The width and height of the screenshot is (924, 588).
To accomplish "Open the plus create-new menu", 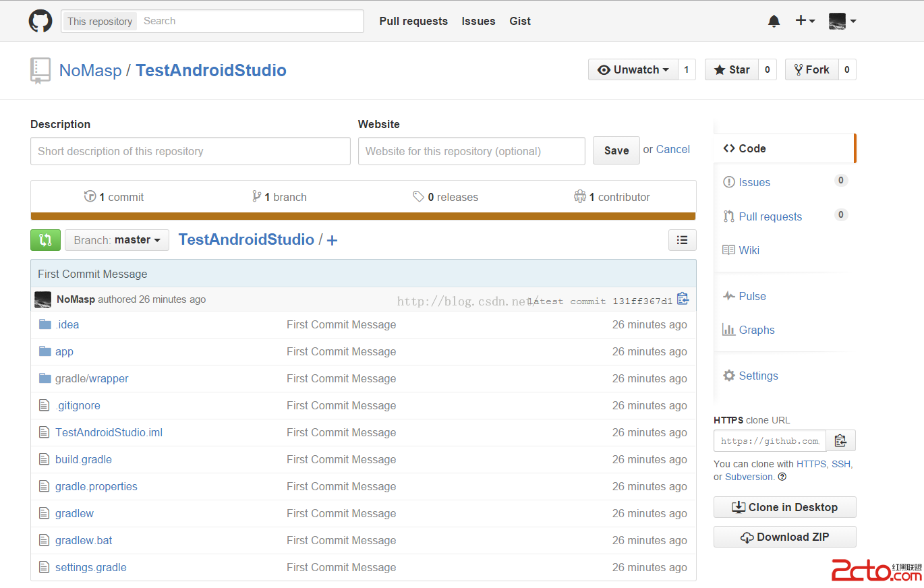I will [805, 21].
